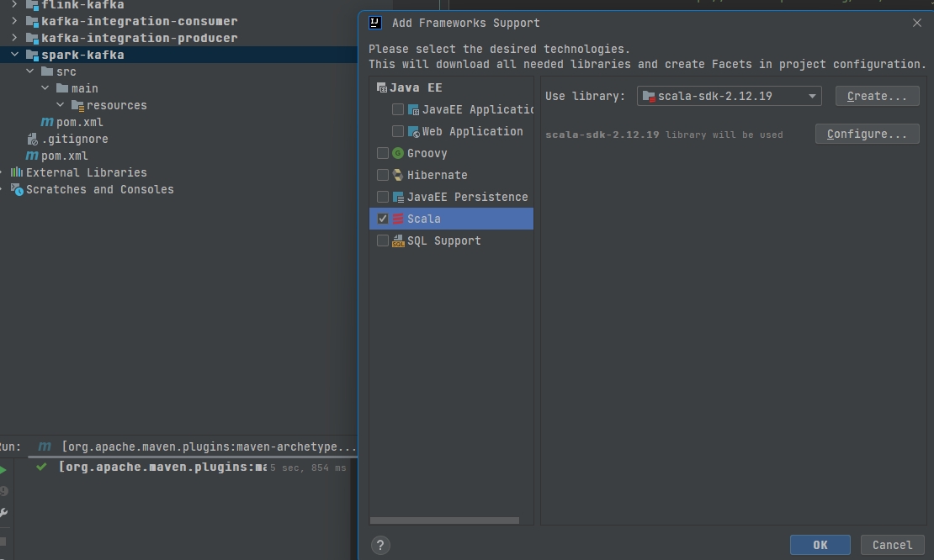The height and width of the screenshot is (560, 934).
Task: Click the JavaEE Application framework icon
Action: (413, 110)
